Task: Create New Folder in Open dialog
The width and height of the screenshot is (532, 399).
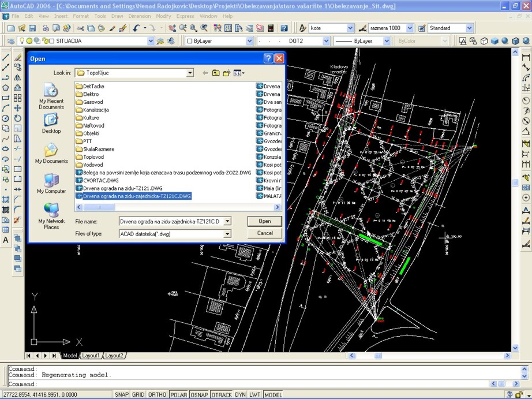Action: (226, 73)
